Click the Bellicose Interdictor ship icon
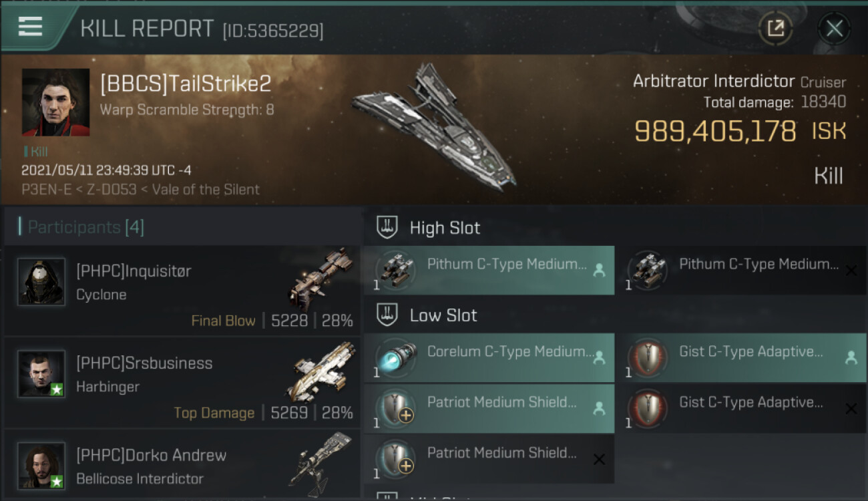The width and height of the screenshot is (868, 501). (321, 460)
